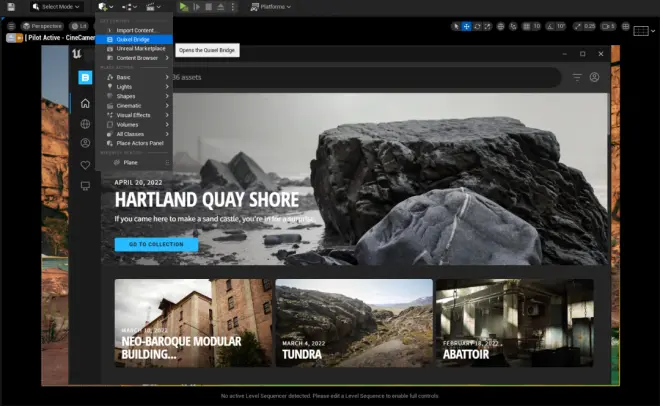Choose the Translate move tool

point(466,27)
